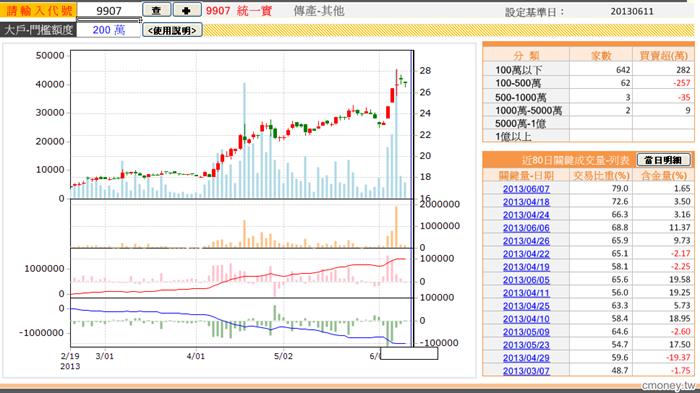Click the empty date tooltip box under chart
The image size is (700, 393).
(x=409, y=353)
